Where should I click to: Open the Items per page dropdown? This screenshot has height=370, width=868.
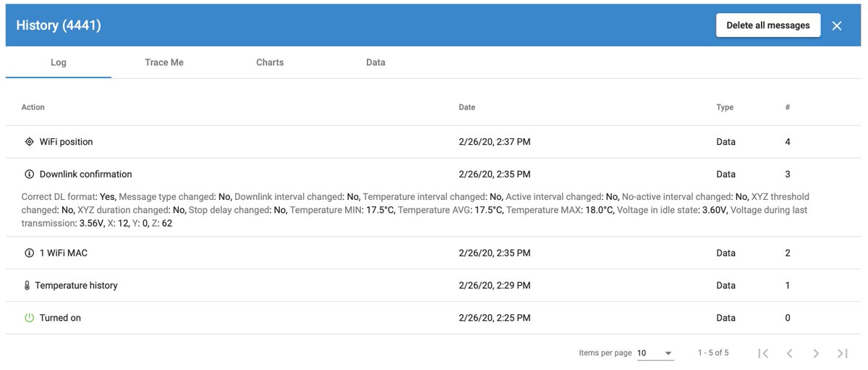pyautogui.click(x=655, y=353)
